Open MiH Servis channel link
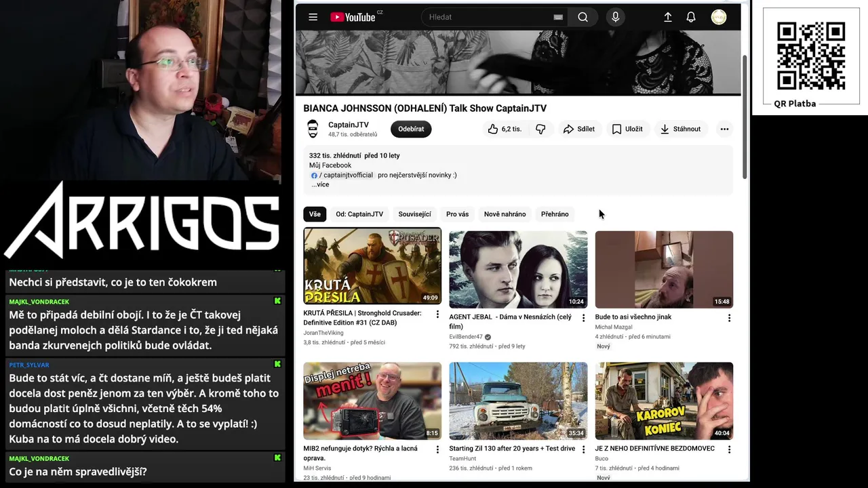 (317, 468)
